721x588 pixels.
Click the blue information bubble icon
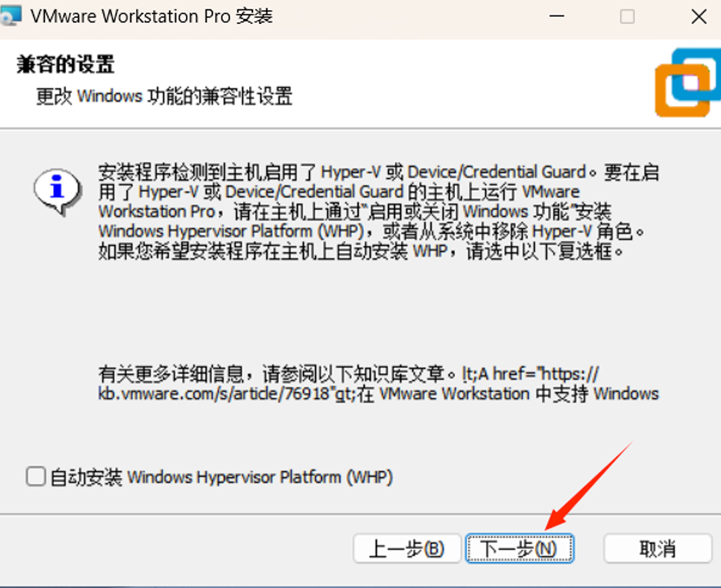pyautogui.click(x=58, y=191)
